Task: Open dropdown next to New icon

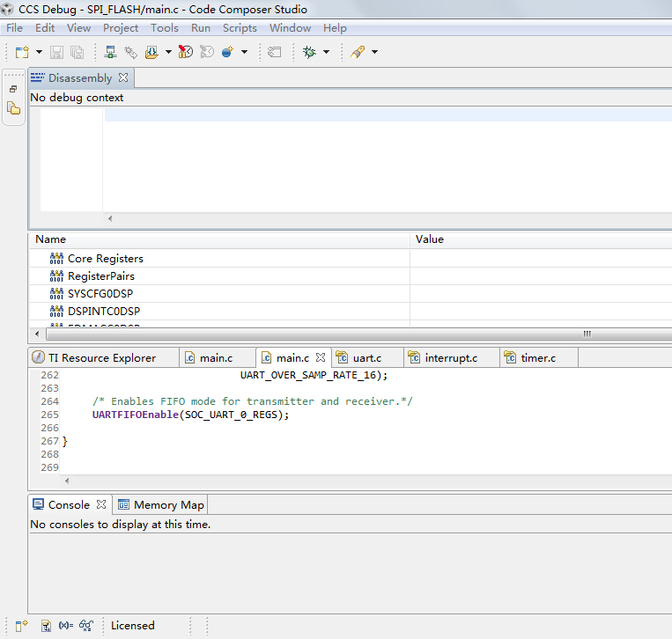Action: click(x=39, y=53)
